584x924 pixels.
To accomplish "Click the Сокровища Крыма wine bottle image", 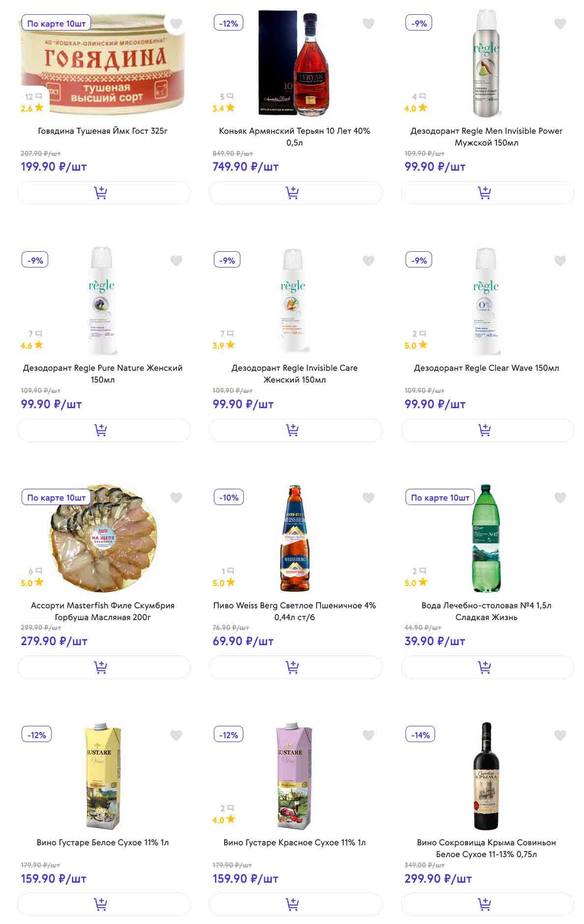I will tap(486, 776).
